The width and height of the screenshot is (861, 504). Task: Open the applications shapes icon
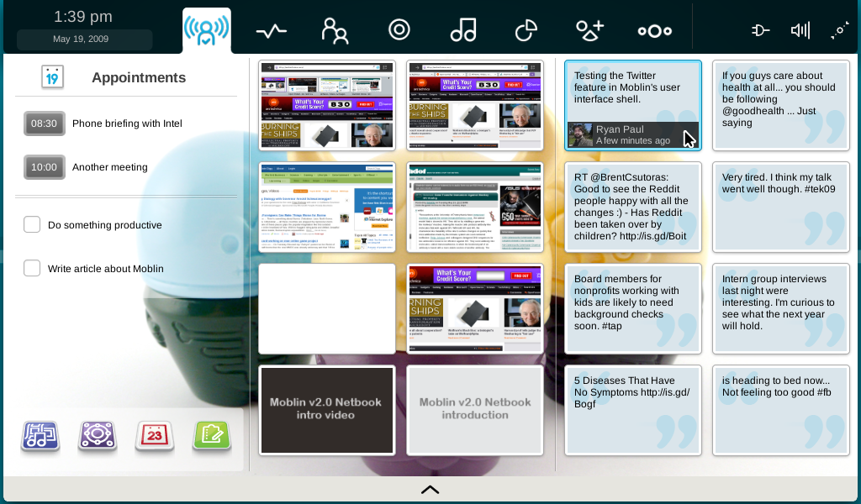[x=589, y=30]
